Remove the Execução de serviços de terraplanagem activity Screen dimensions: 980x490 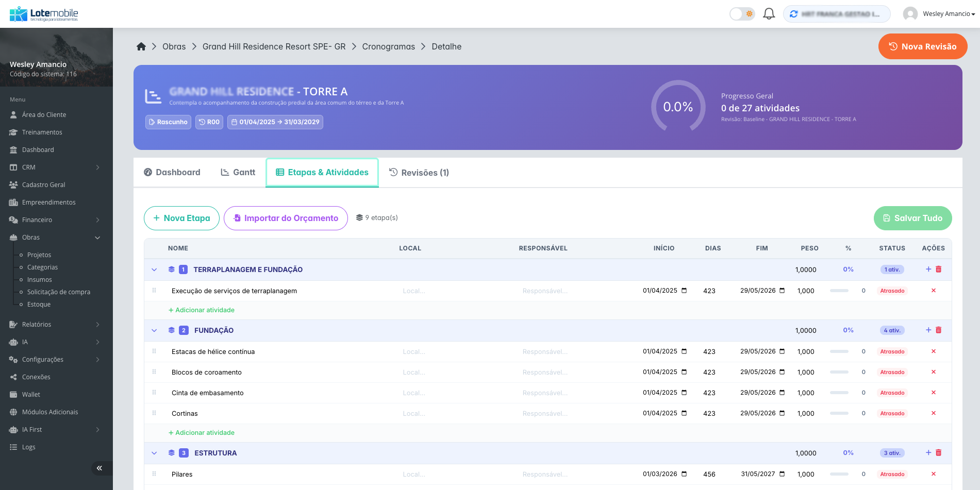(x=934, y=291)
